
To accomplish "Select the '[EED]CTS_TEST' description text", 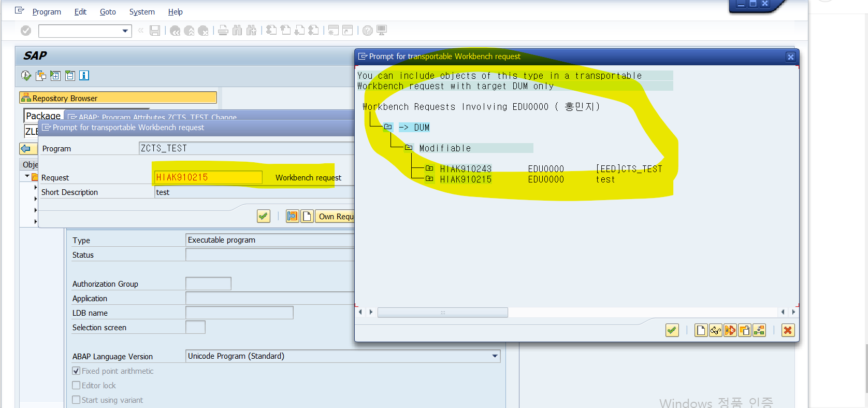I will (x=629, y=169).
